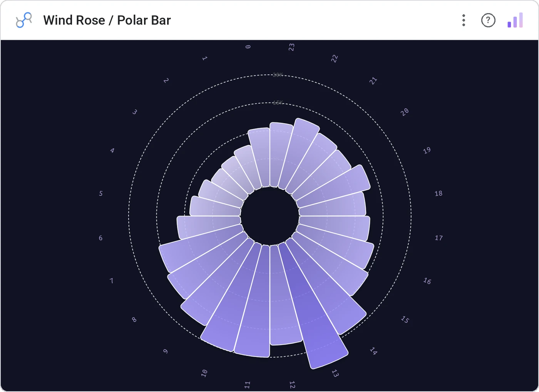The height and width of the screenshot is (392, 539).
Task: Select the polar bar for hour 17
Action: (334, 228)
